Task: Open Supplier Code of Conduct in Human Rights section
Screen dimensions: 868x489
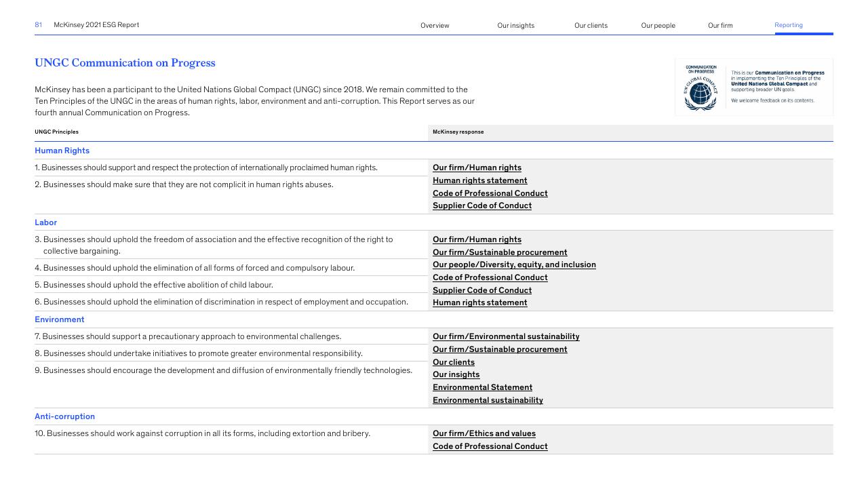Action: point(482,206)
